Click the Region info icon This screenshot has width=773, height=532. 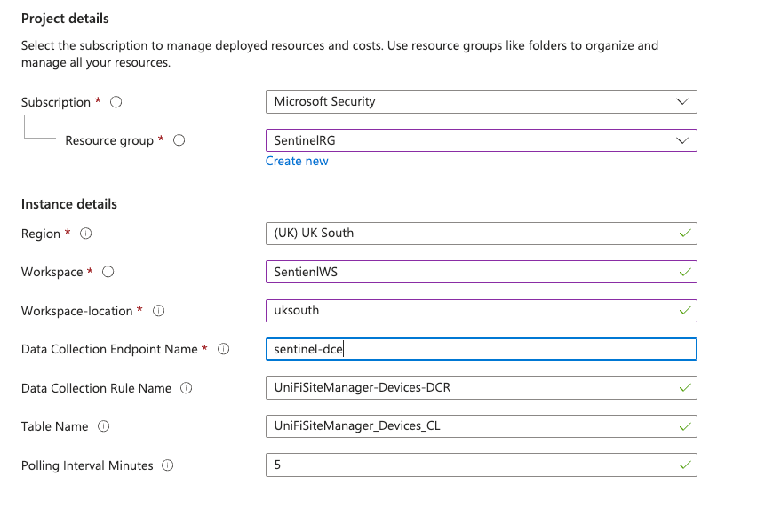pos(86,234)
